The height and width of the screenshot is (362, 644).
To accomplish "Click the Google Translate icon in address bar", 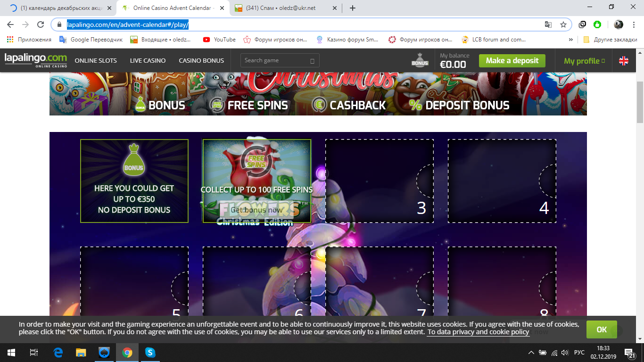I will (548, 25).
